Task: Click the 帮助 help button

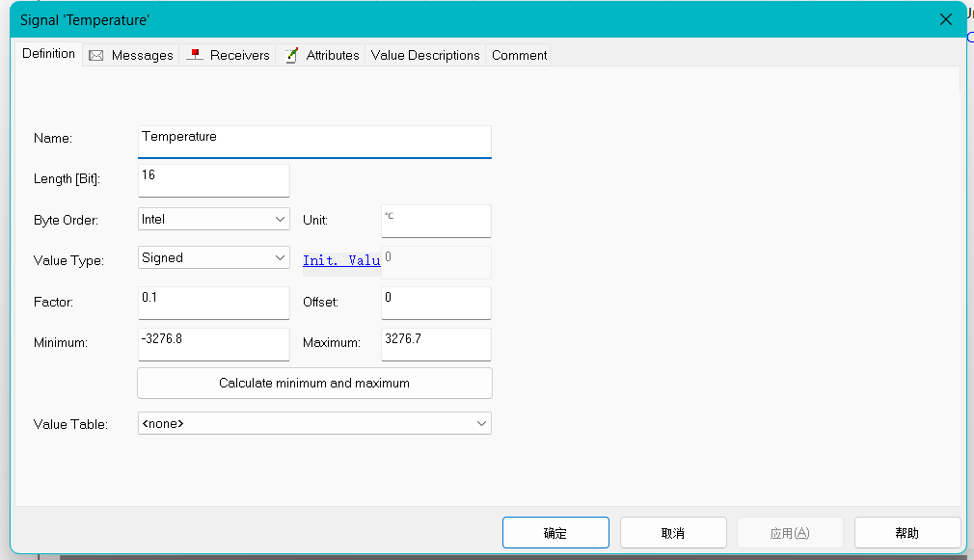Action: pos(906,532)
